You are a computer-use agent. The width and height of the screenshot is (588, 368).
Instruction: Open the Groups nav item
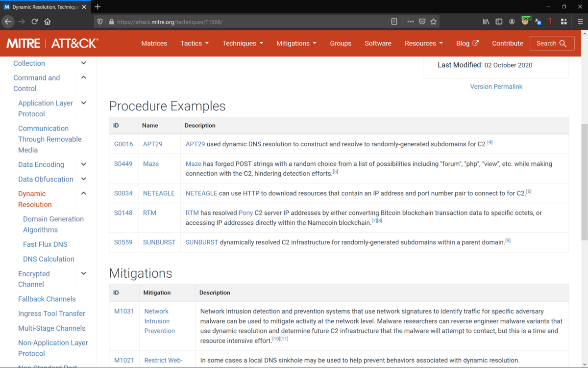(341, 43)
